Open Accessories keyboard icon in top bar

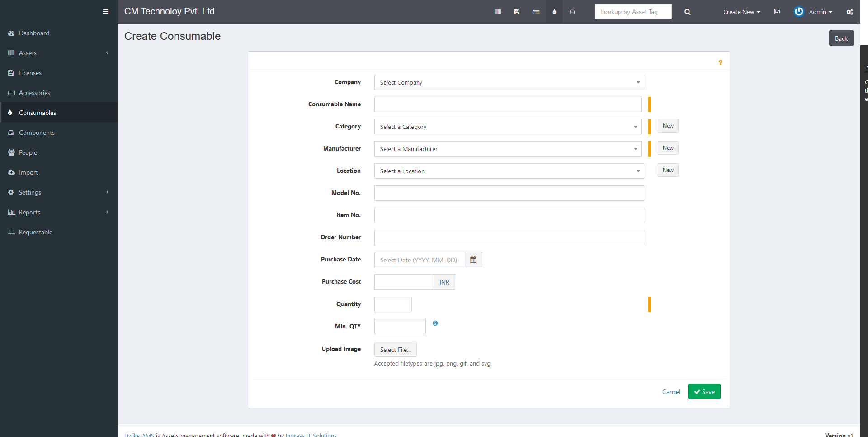tap(536, 12)
